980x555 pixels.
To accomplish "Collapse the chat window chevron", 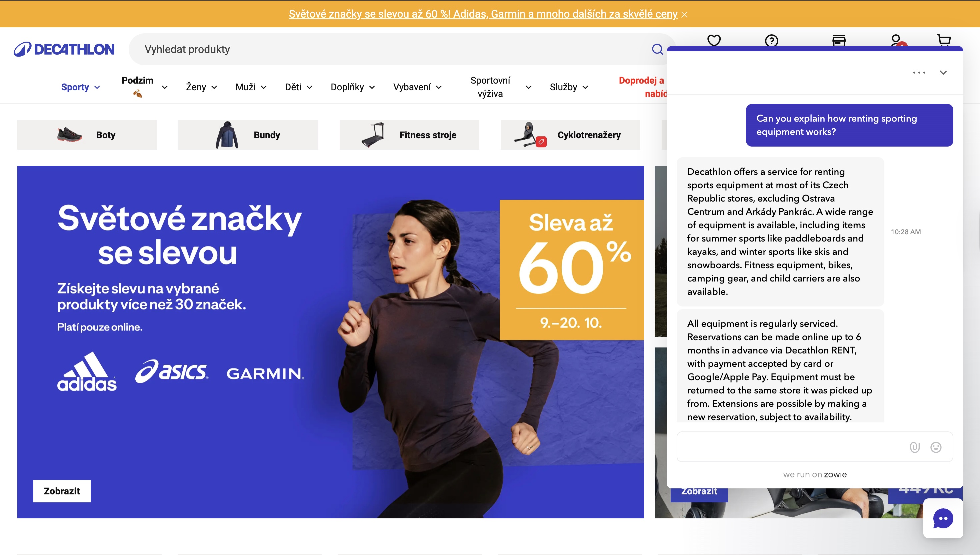I will [943, 72].
